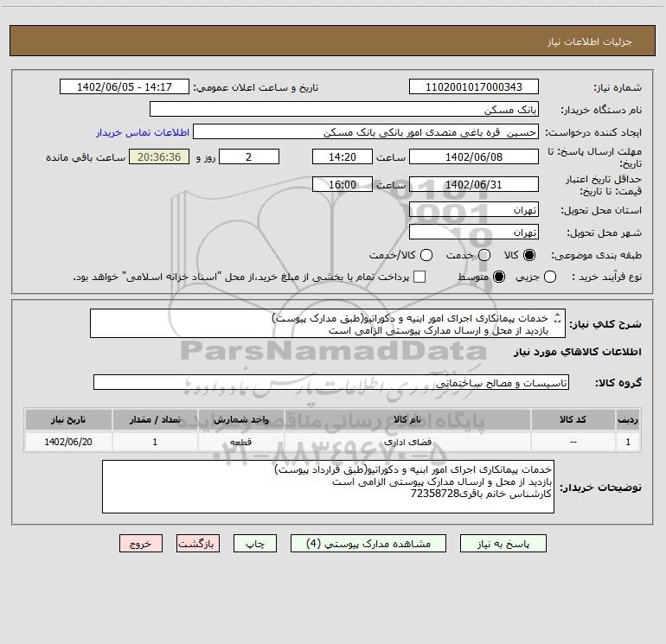Viewport: 666px width, 644px height.
Task: Click the کد کالا column header
Action: point(573,419)
